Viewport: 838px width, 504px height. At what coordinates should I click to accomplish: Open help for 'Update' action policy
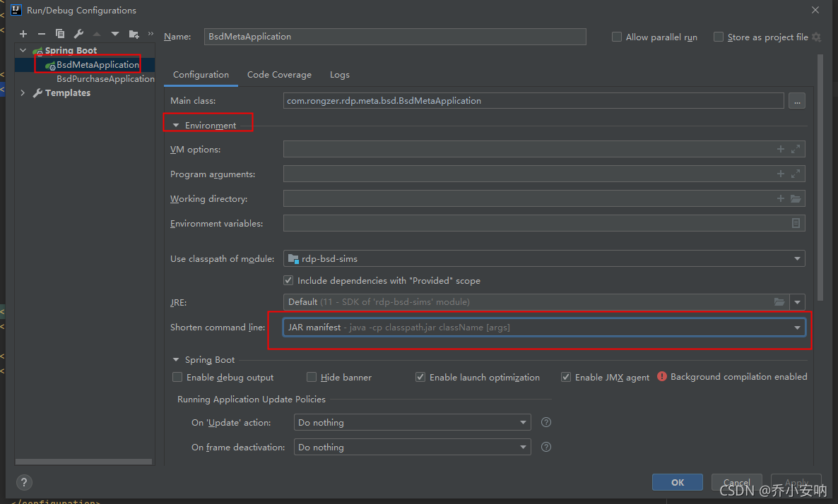point(545,422)
